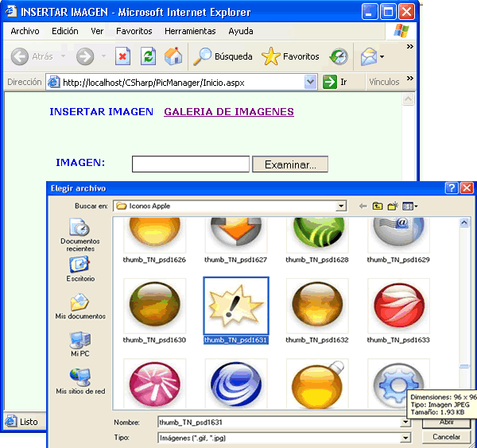Open the Ayuda menu
The height and width of the screenshot is (448, 477).
pyautogui.click(x=241, y=31)
